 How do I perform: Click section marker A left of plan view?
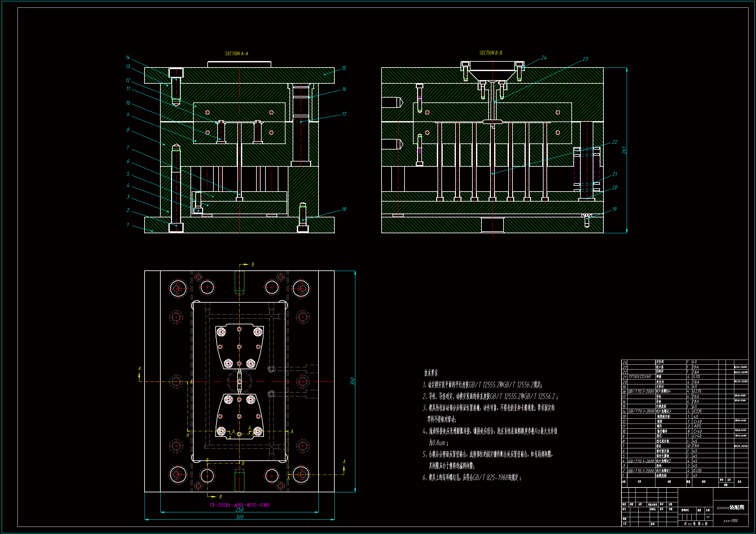pos(140,369)
